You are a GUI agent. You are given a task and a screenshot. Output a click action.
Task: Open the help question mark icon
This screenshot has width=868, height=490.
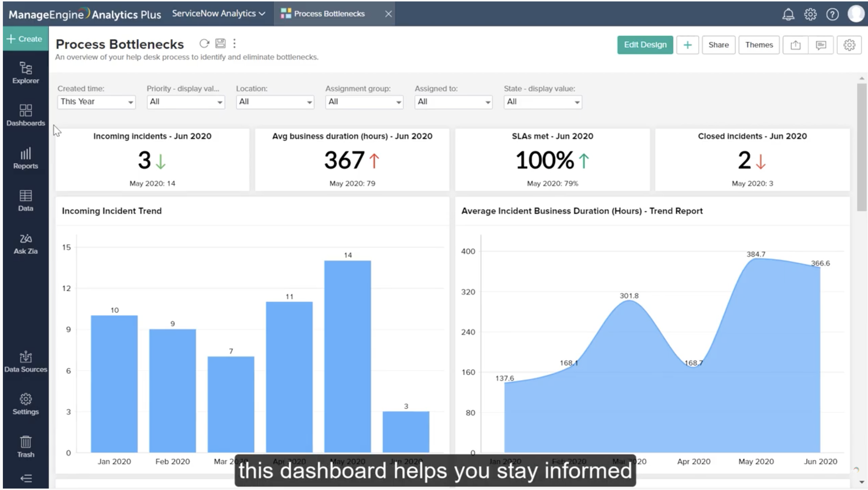[832, 14]
